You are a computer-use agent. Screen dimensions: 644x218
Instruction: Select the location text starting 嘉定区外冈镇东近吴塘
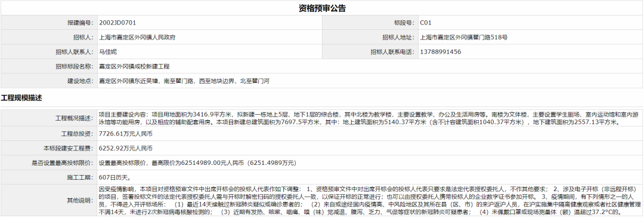pos(184,81)
